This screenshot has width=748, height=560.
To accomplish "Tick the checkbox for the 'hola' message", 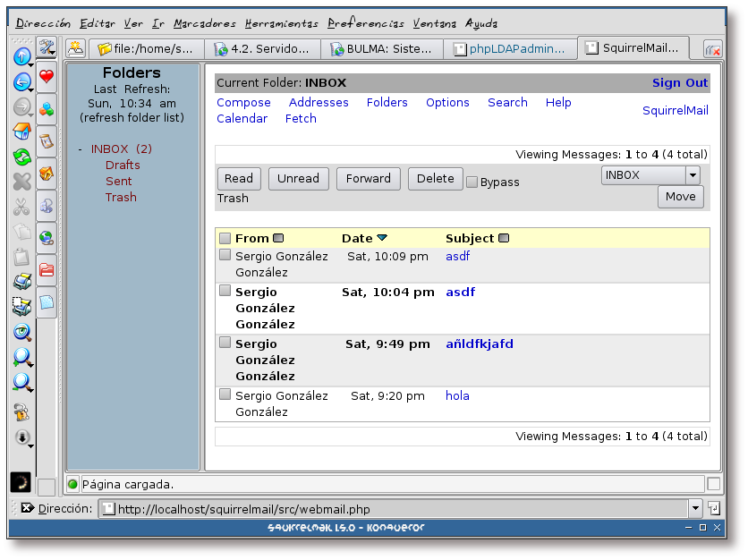I will click(x=225, y=395).
